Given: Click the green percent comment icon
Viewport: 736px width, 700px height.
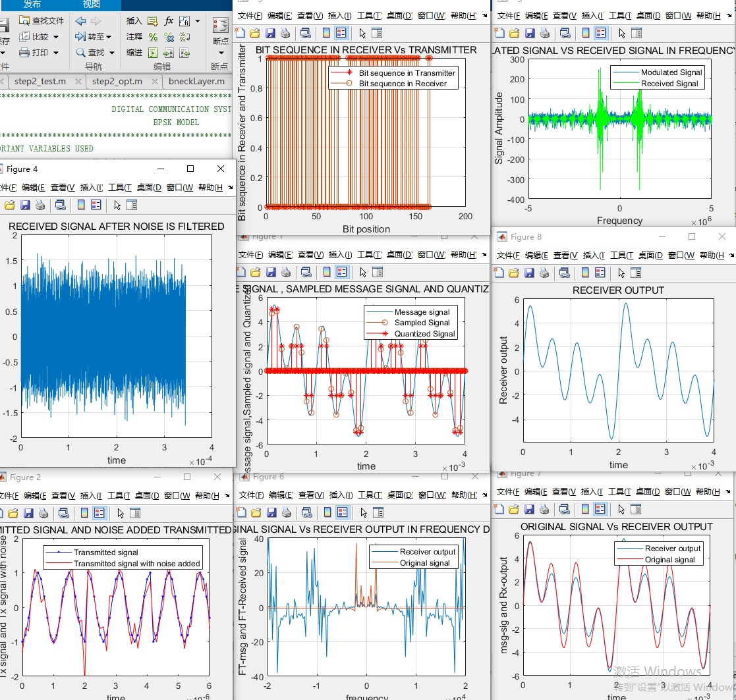Looking at the screenshot, I should coord(153,37).
